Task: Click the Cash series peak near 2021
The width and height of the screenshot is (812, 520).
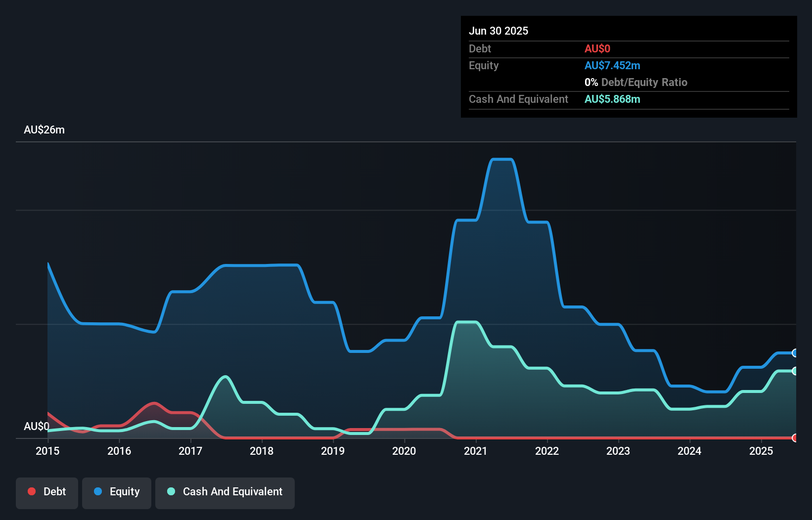Action: coord(467,321)
